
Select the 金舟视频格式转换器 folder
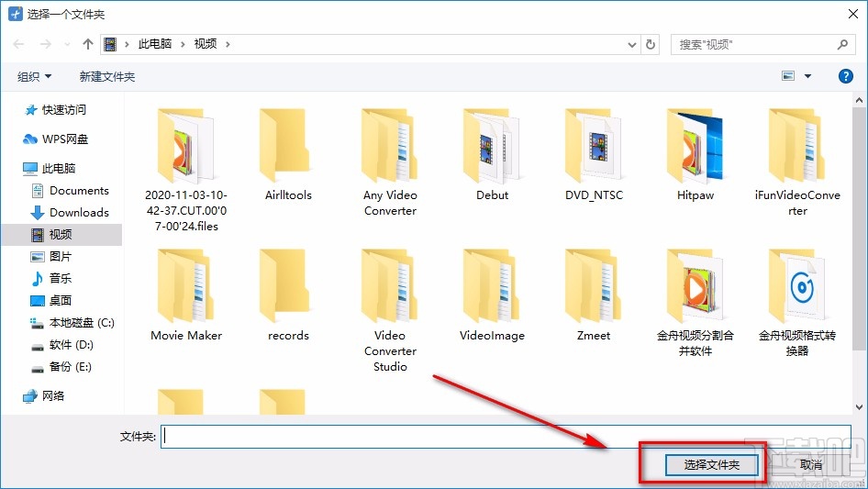click(797, 303)
